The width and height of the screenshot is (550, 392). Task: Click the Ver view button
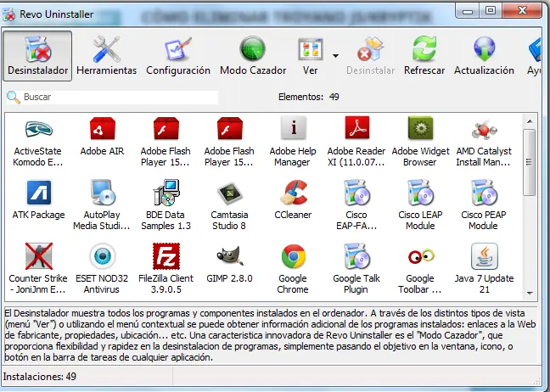(x=311, y=56)
